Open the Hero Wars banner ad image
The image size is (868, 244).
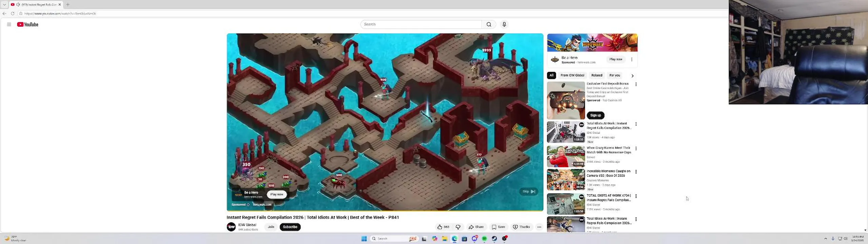coord(592,43)
